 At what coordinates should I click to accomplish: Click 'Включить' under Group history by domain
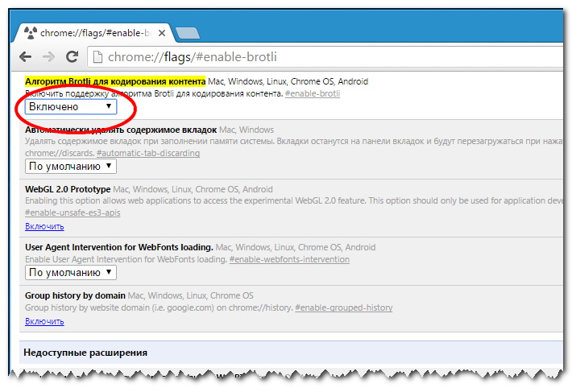click(44, 321)
